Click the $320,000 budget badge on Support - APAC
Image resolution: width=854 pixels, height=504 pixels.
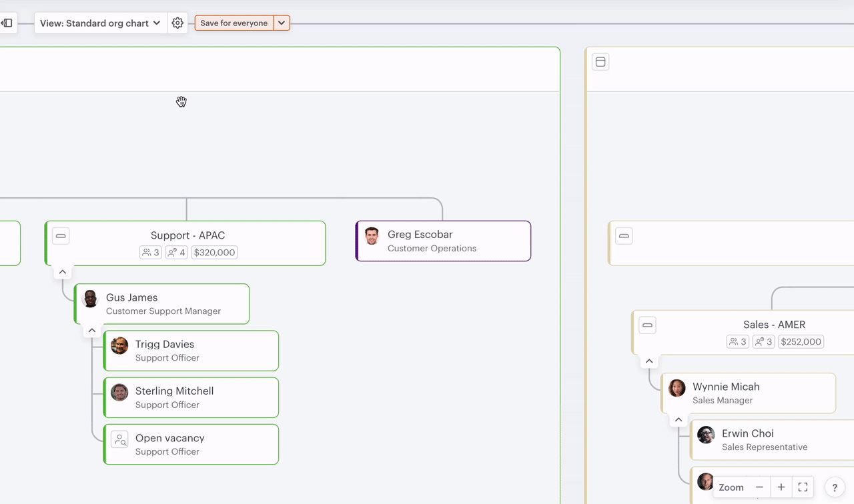pyautogui.click(x=214, y=253)
